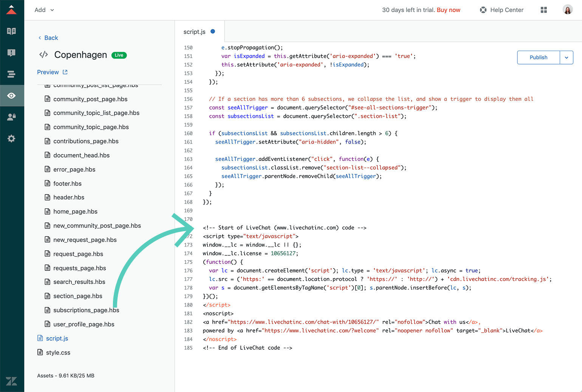Open the Preview link

point(48,72)
